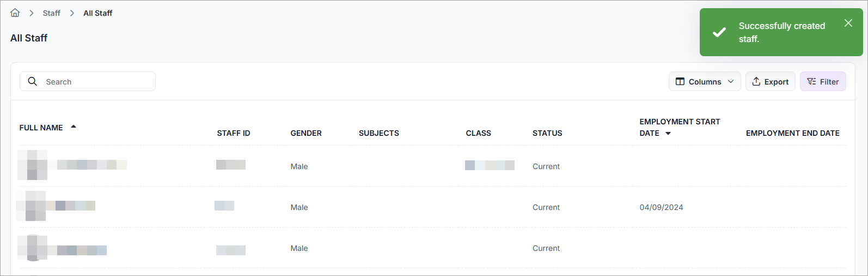The image size is (868, 276).
Task: Dismiss the success notification with X
Action: pyautogui.click(x=848, y=23)
